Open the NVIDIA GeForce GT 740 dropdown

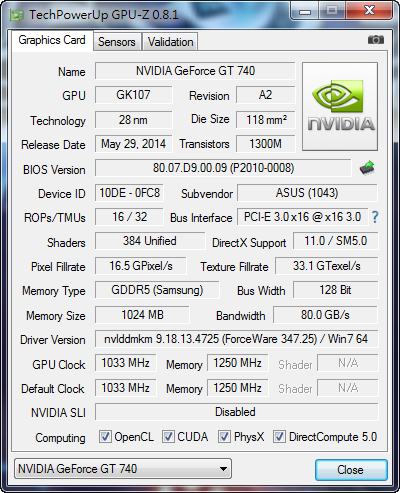tap(123, 469)
